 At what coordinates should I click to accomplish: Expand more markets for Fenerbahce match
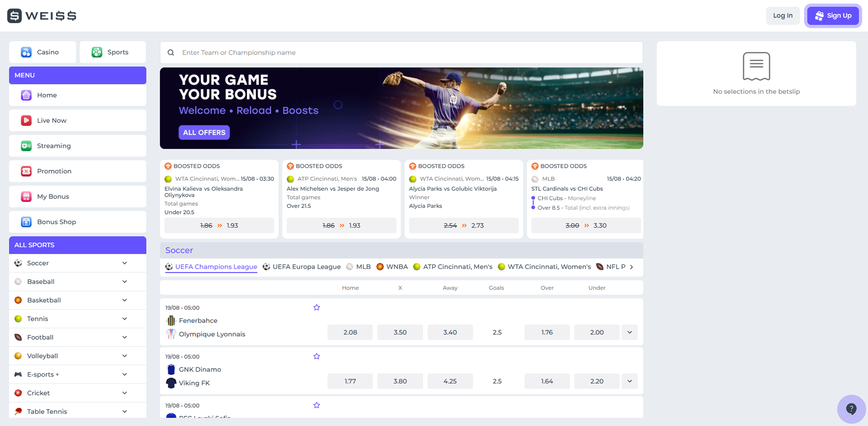pyautogui.click(x=629, y=332)
